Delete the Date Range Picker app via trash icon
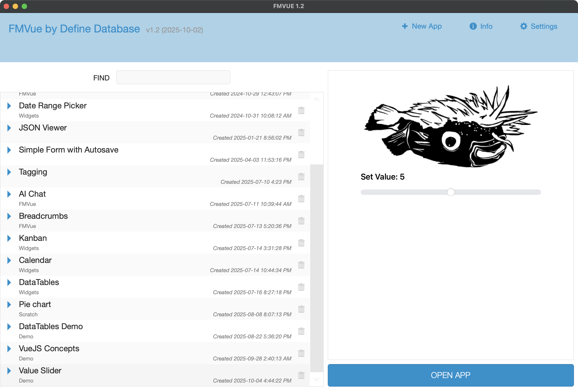The height and width of the screenshot is (392, 578). (301, 110)
